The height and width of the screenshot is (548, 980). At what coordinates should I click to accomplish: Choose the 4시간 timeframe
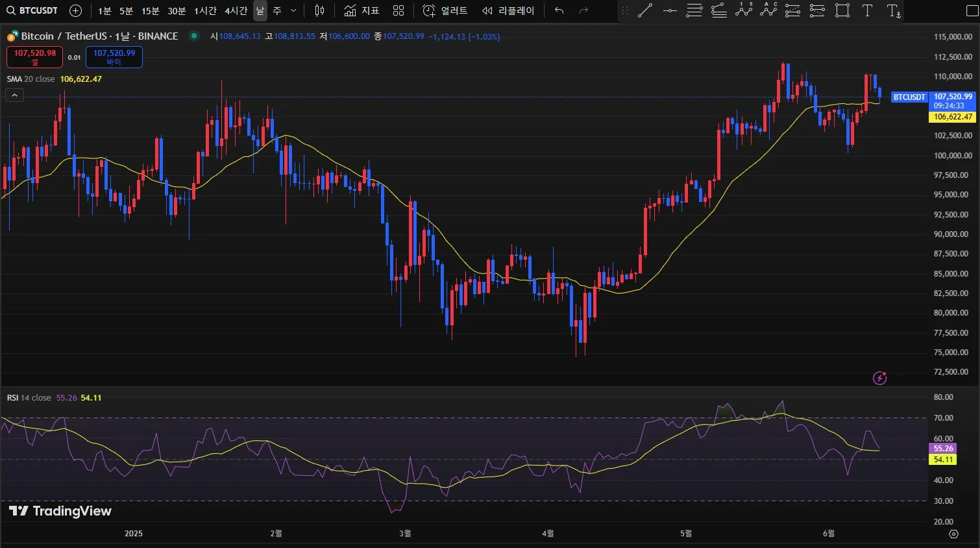pos(236,10)
